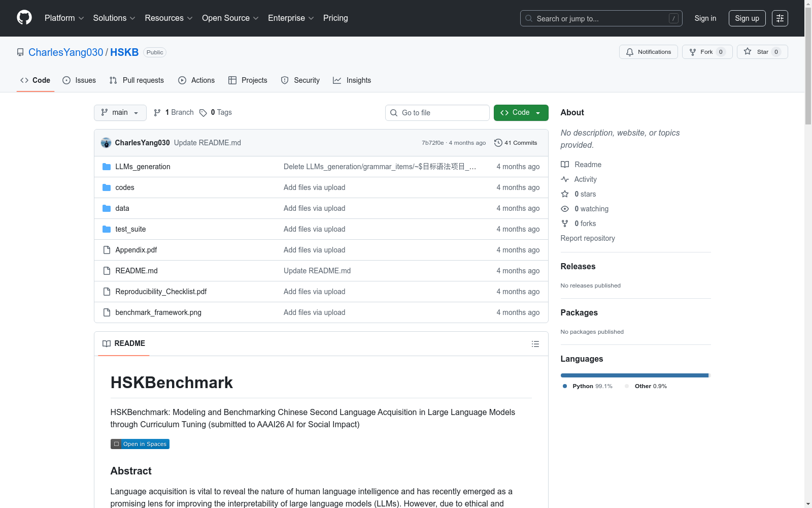Click the commit history clock icon
The height and width of the screenshot is (508, 812).
tap(498, 143)
